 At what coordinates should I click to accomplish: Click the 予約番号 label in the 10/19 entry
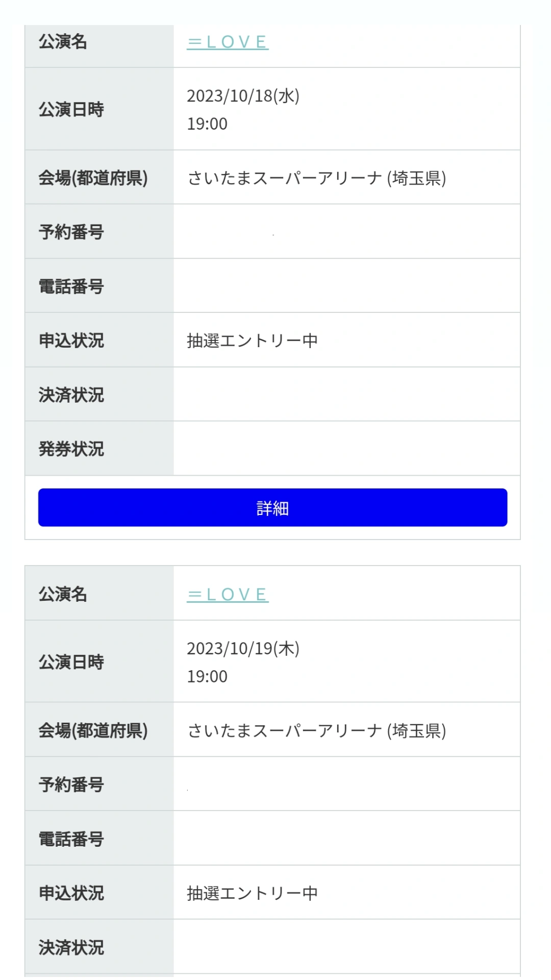[x=71, y=785]
